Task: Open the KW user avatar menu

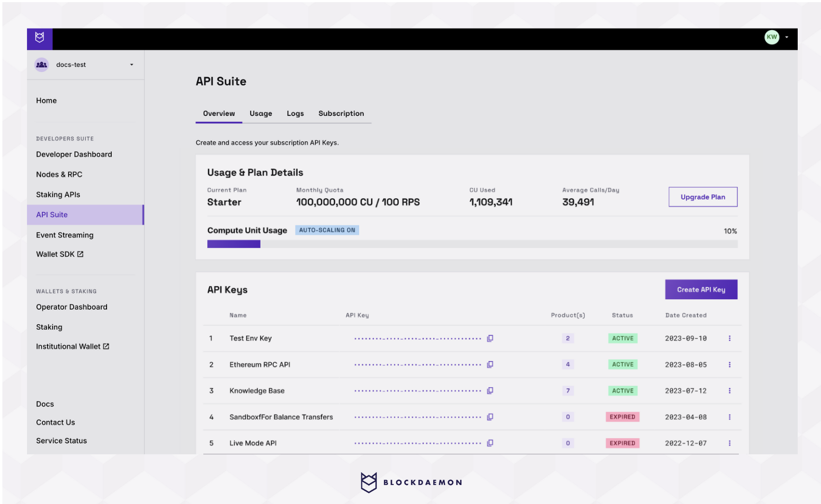Action: (772, 37)
